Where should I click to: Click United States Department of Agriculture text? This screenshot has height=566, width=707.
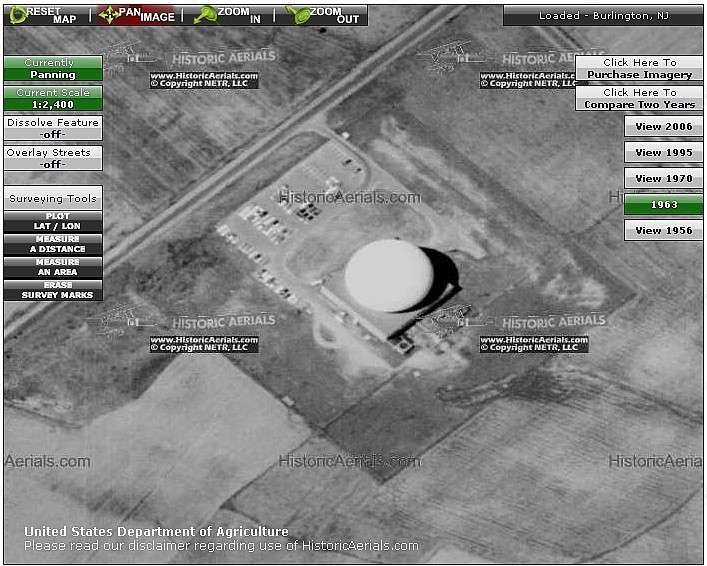click(156, 532)
